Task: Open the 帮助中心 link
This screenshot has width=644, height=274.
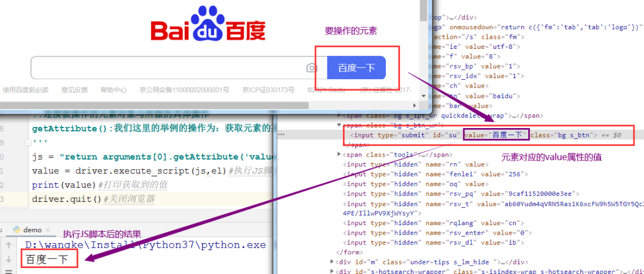Action: (113, 90)
